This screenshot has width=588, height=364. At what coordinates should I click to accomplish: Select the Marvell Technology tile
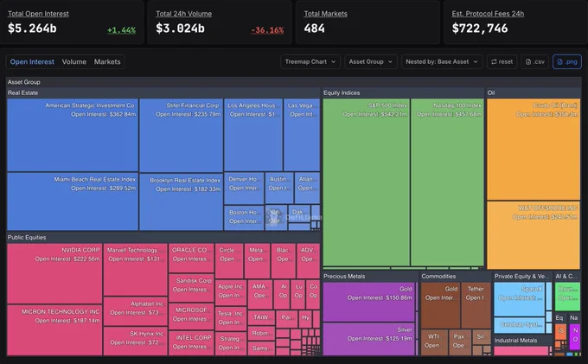click(x=136, y=270)
